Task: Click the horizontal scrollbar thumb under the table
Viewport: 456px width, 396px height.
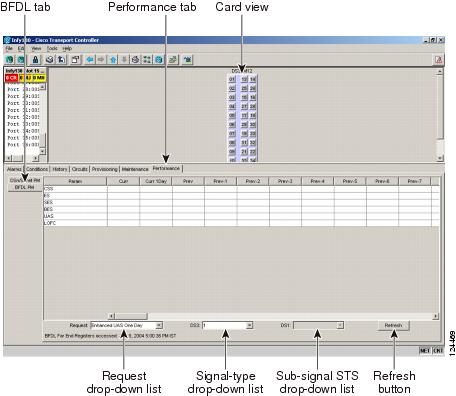Action: point(131,316)
